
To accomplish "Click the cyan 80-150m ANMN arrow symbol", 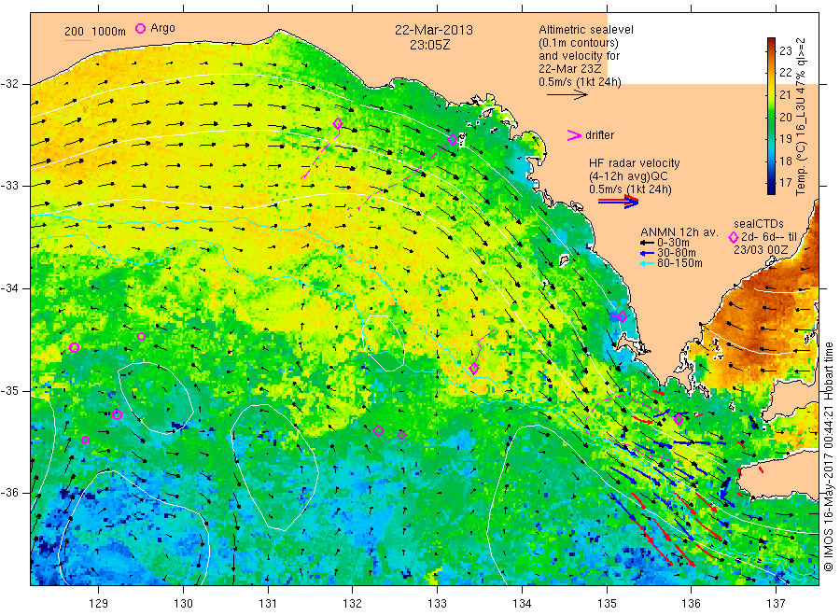I will point(647,263).
